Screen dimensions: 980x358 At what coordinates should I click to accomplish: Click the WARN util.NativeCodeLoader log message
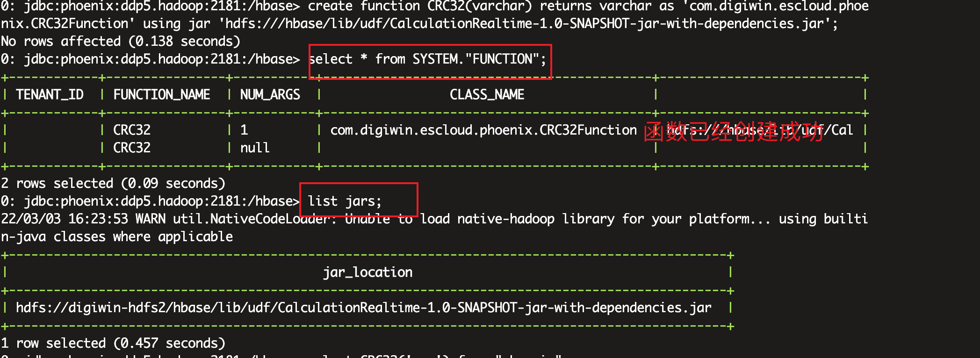click(x=434, y=219)
